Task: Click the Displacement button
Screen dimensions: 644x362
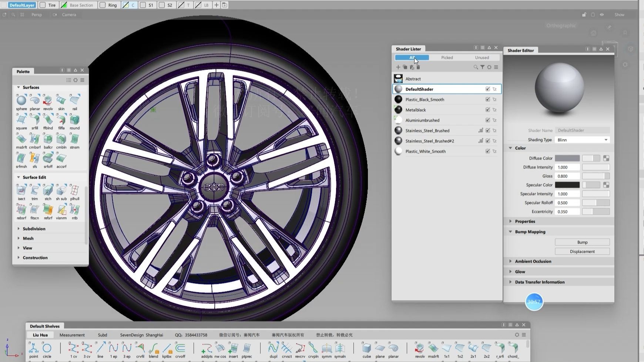Action: click(582, 252)
